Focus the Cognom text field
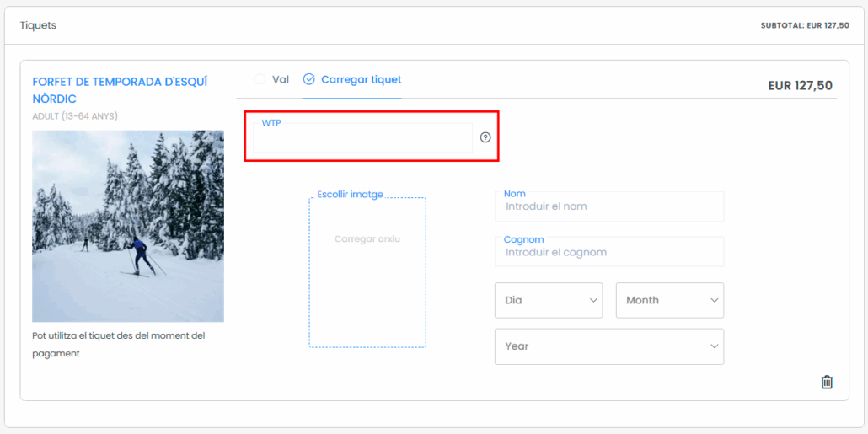 608,252
